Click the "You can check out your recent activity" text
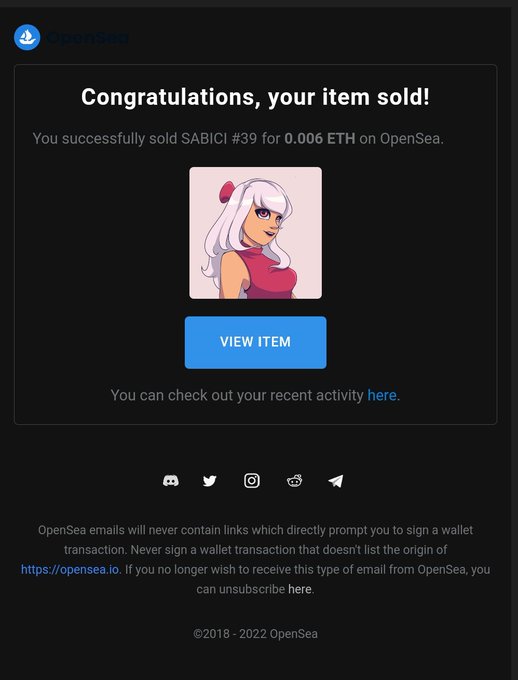Image resolution: width=518 pixels, height=680 pixels. click(x=237, y=396)
